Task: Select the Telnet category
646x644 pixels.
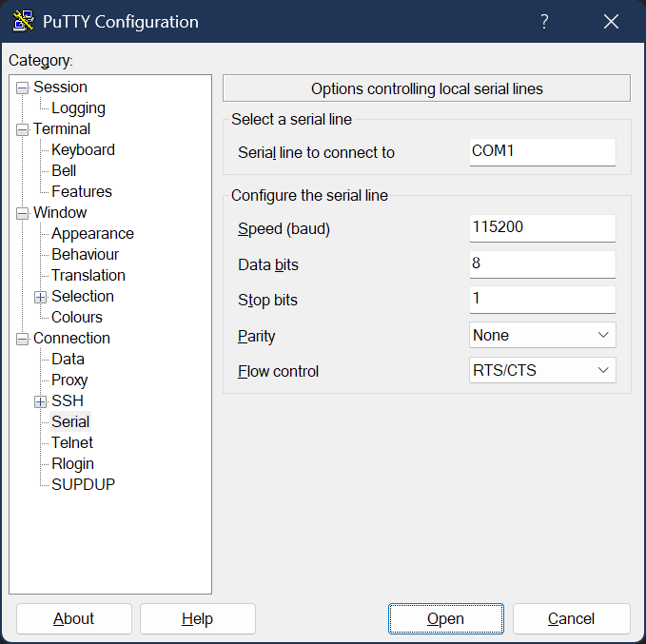Action: [x=72, y=443]
